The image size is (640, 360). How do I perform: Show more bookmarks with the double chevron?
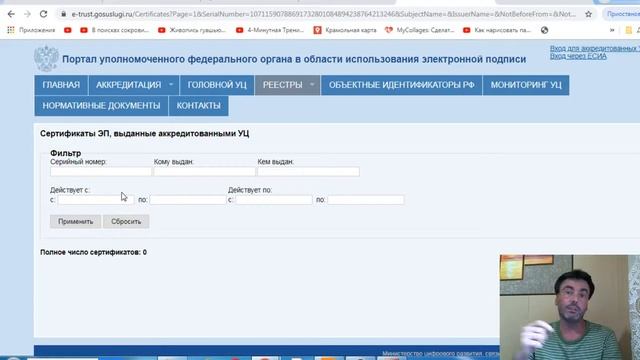coord(612,30)
